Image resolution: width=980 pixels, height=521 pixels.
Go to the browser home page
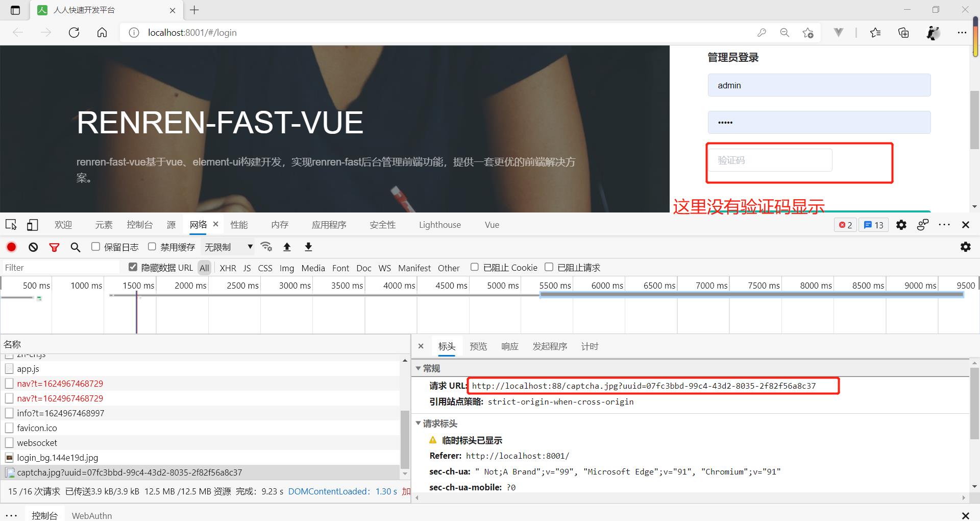tap(102, 33)
